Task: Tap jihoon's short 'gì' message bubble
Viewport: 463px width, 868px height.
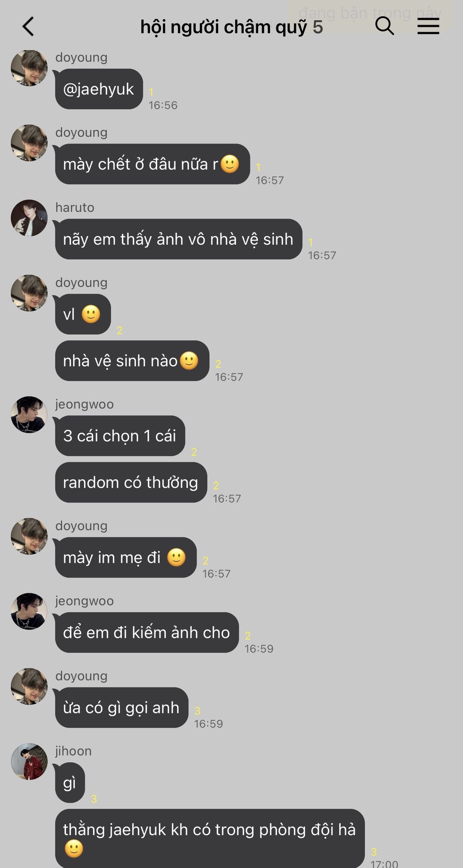Action: pos(70,783)
